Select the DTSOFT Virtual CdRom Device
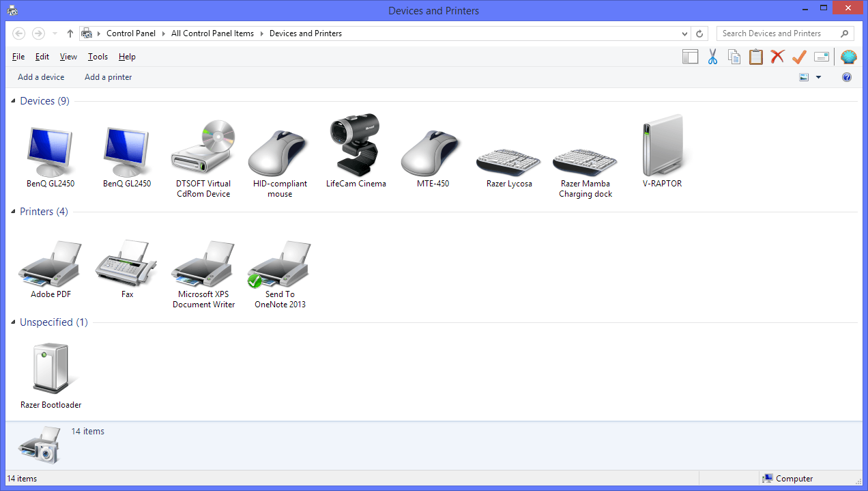Viewport: 868px width, 491px height. 203,160
